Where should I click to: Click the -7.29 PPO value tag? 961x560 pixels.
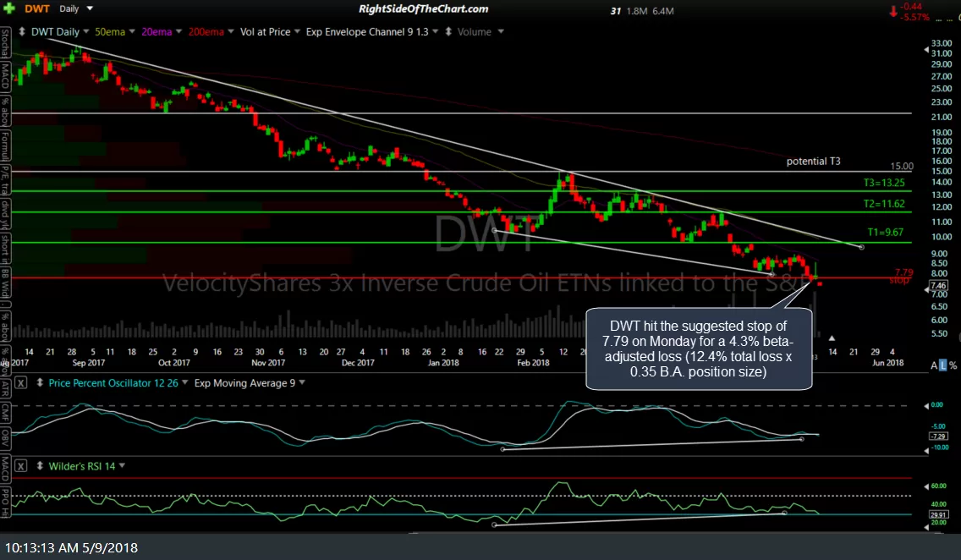[x=938, y=436]
